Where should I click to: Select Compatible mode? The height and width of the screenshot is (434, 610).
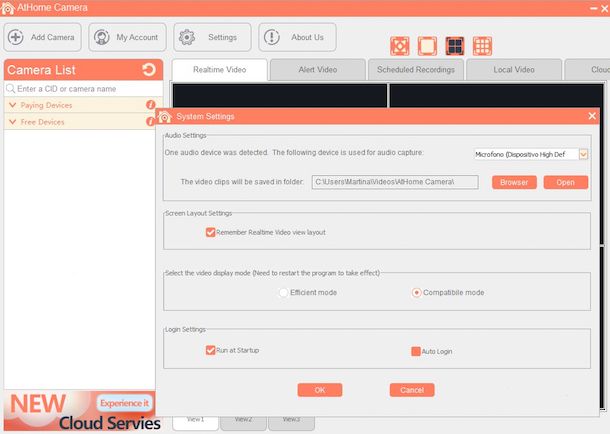coord(416,292)
